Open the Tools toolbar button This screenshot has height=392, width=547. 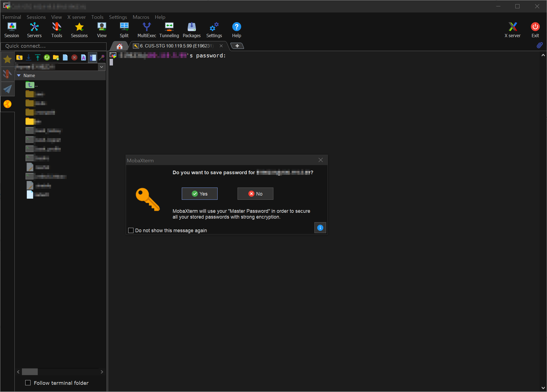57,30
